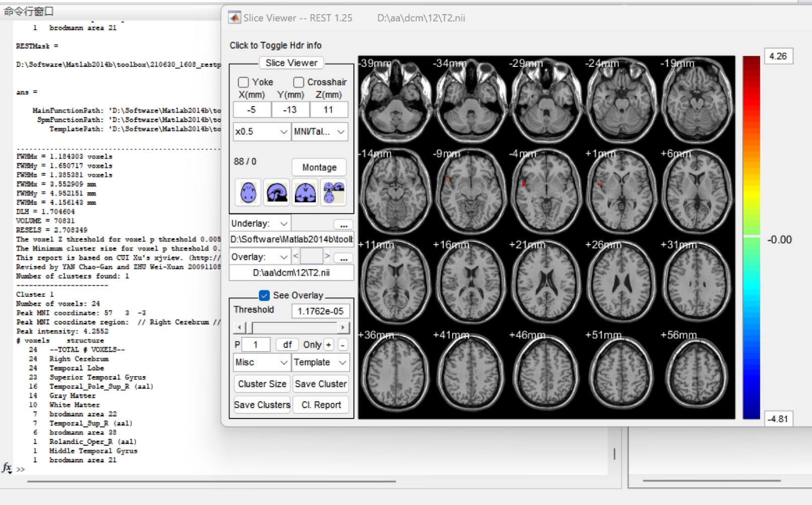Select the -4mm brain slice

tap(546, 192)
